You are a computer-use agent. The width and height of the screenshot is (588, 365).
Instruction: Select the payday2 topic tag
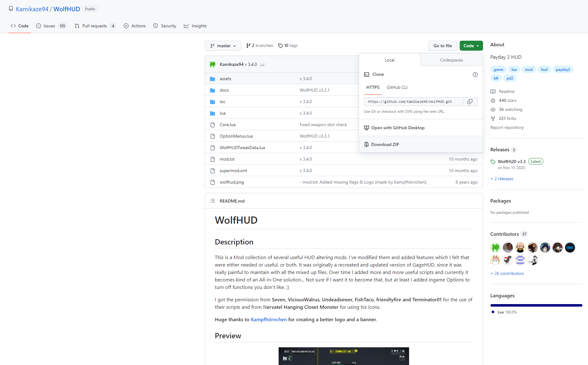click(563, 70)
